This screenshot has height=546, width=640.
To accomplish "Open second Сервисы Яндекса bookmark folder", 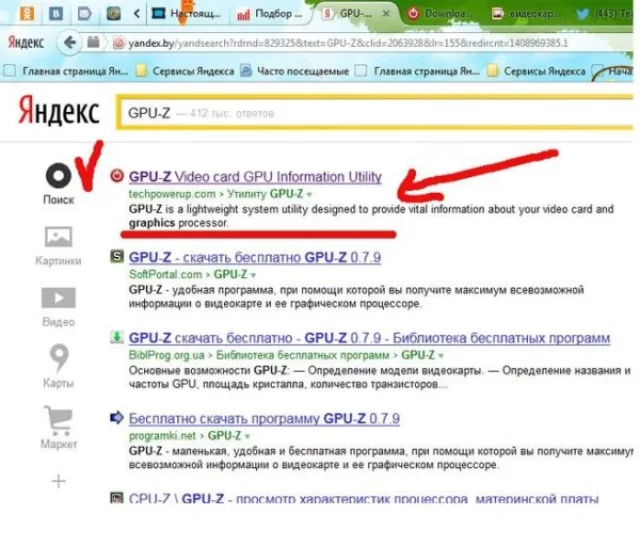I will pyautogui.click(x=536, y=71).
